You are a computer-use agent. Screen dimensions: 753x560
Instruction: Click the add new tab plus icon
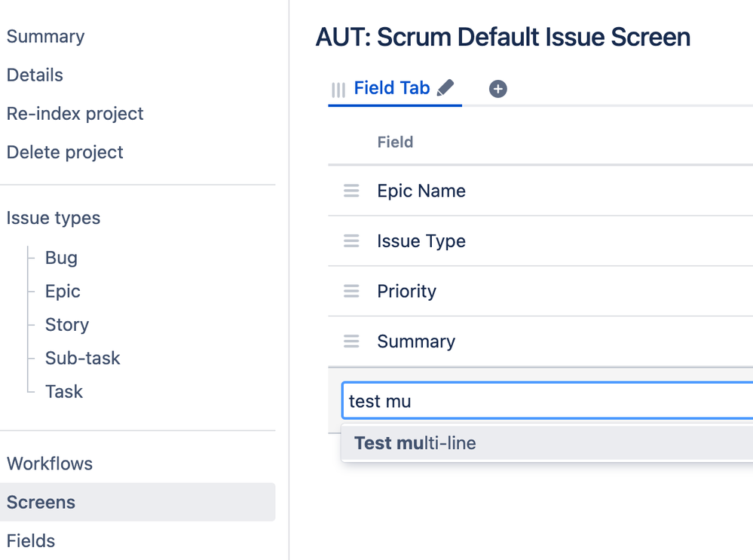(x=497, y=89)
